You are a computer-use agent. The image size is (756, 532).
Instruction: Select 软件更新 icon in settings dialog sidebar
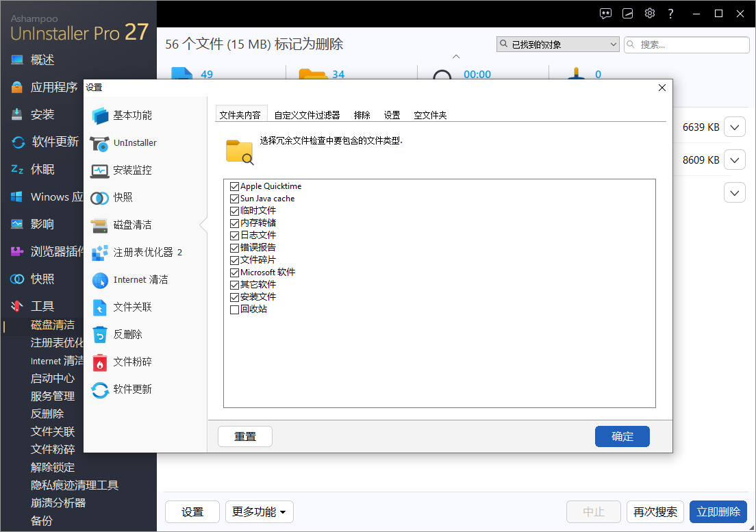pos(100,390)
